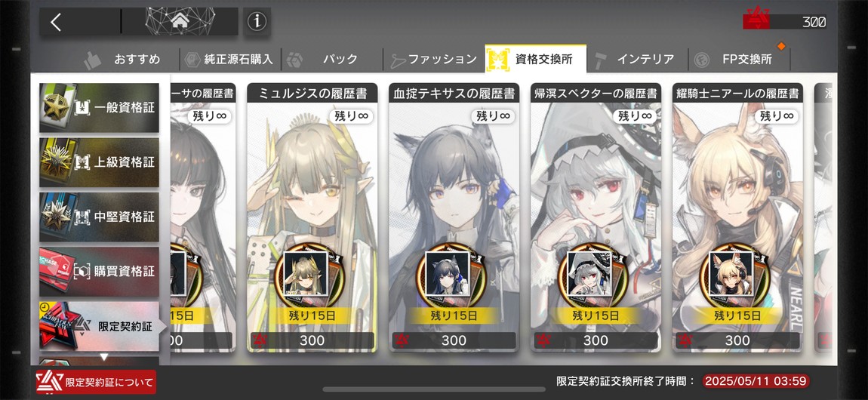The height and width of the screenshot is (400, 868).
Task: Click the 中堅資格証 sidebar entry
Action: coord(99,217)
